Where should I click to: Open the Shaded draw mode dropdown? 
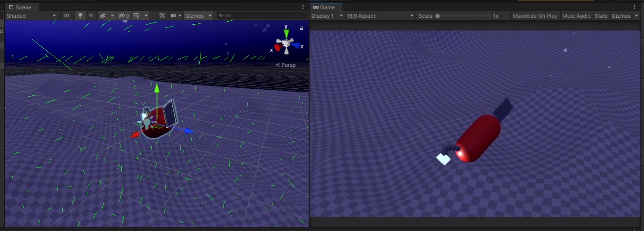point(31,15)
